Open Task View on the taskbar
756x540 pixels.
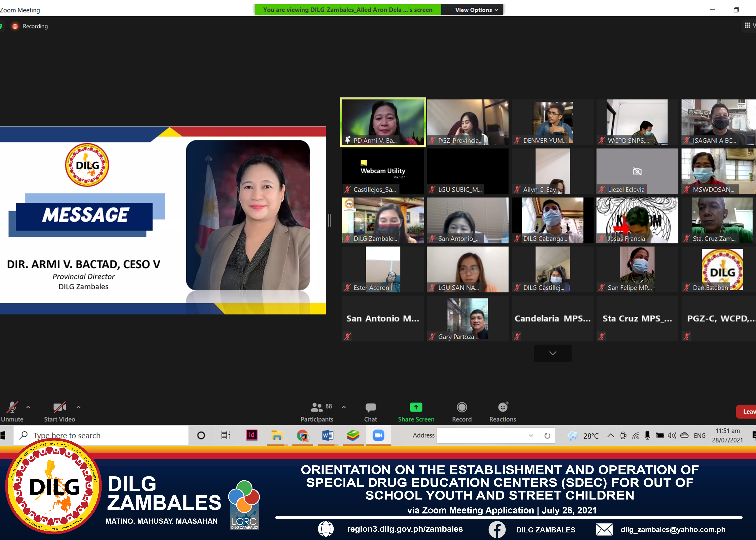tap(225, 435)
